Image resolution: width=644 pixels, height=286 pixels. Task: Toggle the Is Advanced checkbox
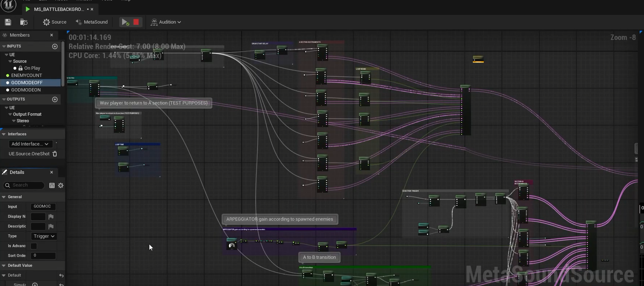[34, 246]
